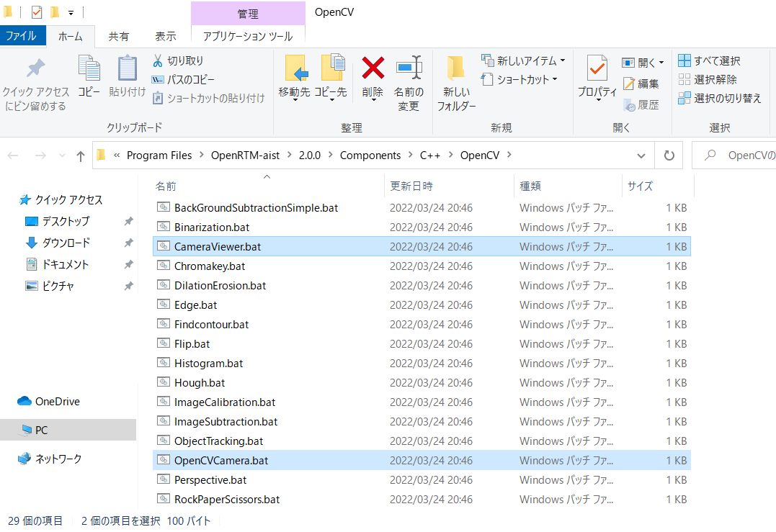Navigate to OpenRTM-aist in address bar

[246, 155]
